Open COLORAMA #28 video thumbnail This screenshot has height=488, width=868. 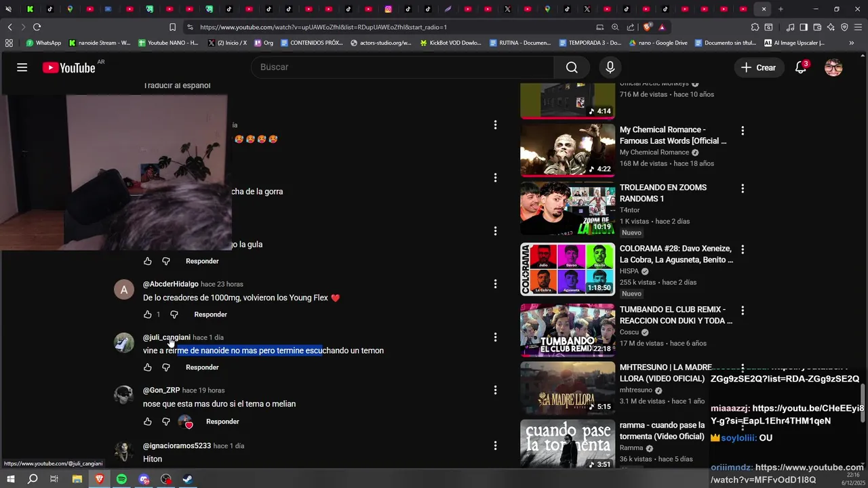(568, 269)
